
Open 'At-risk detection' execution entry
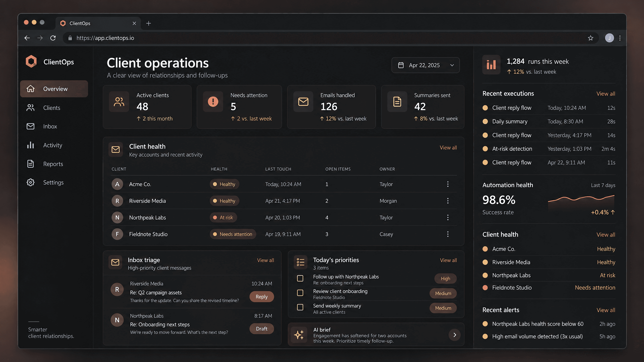(549, 149)
